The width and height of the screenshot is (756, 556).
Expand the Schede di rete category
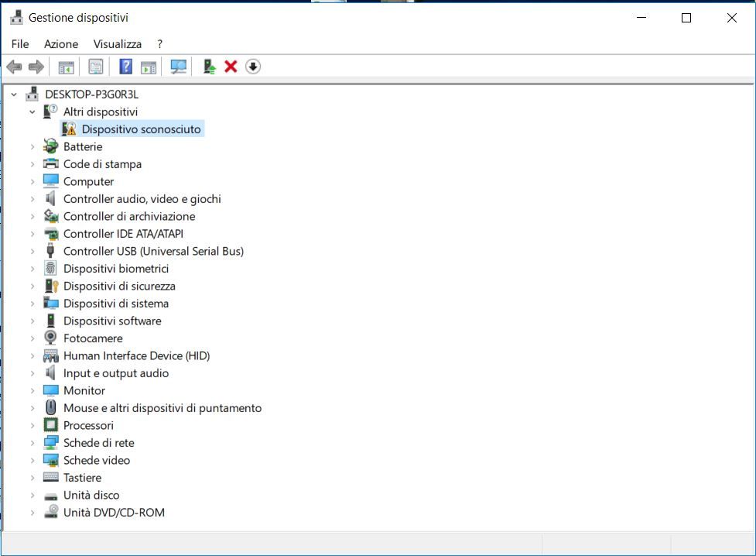point(32,443)
